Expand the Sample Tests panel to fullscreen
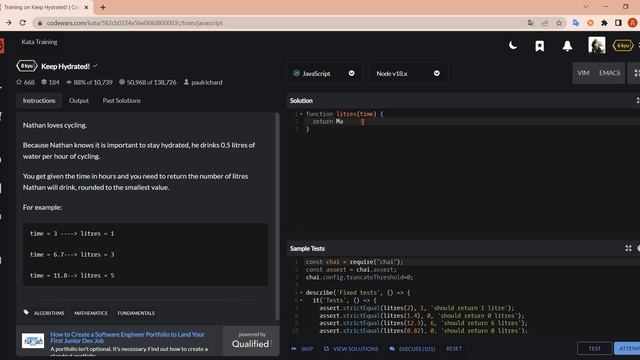Screen dimensions: 640x360 point(628,248)
